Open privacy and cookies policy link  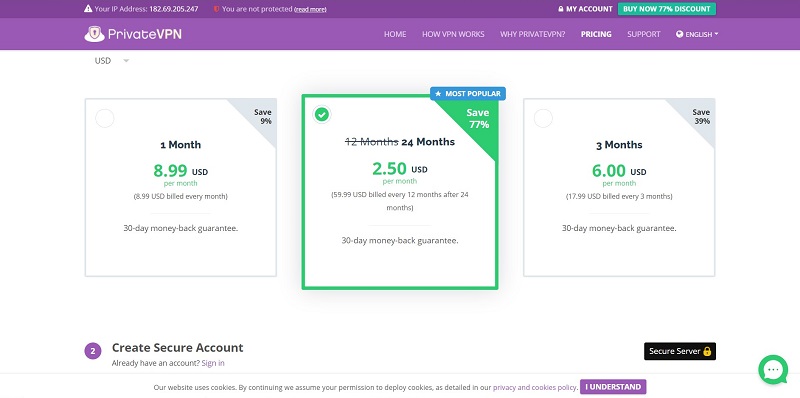tap(535, 387)
